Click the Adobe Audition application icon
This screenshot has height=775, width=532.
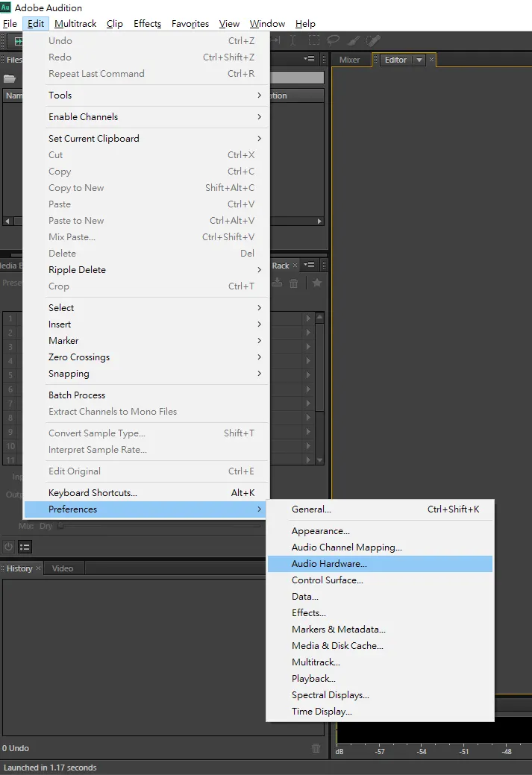[x=5, y=7]
